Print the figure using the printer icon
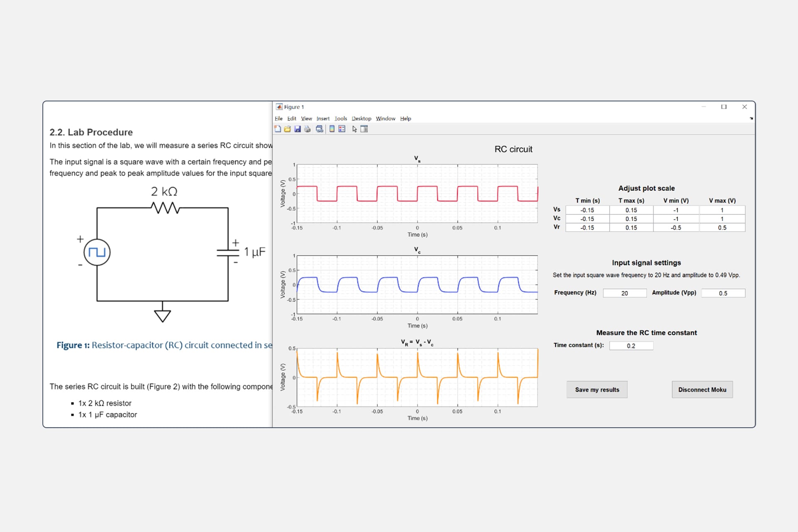This screenshot has height=532, width=798. click(307, 129)
